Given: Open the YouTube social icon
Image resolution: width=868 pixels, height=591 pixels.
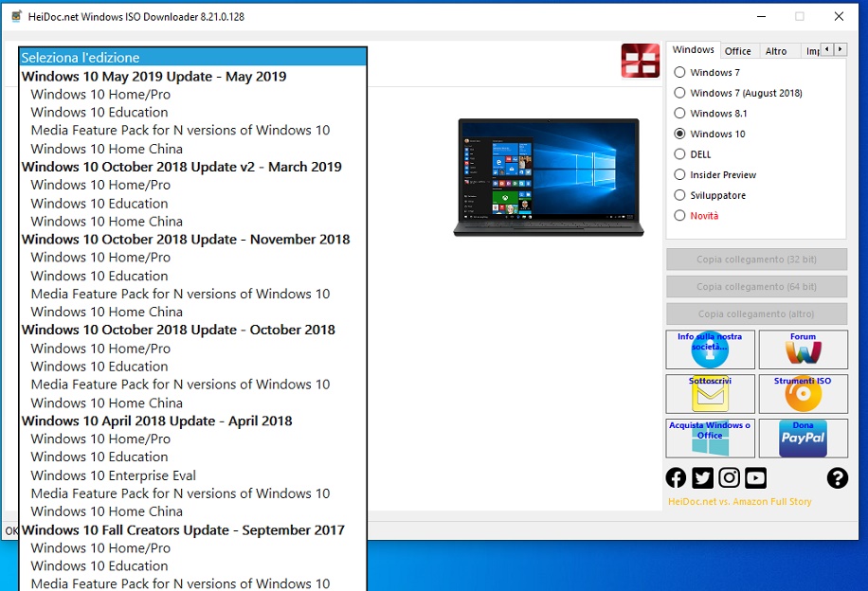Looking at the screenshot, I should (x=755, y=477).
